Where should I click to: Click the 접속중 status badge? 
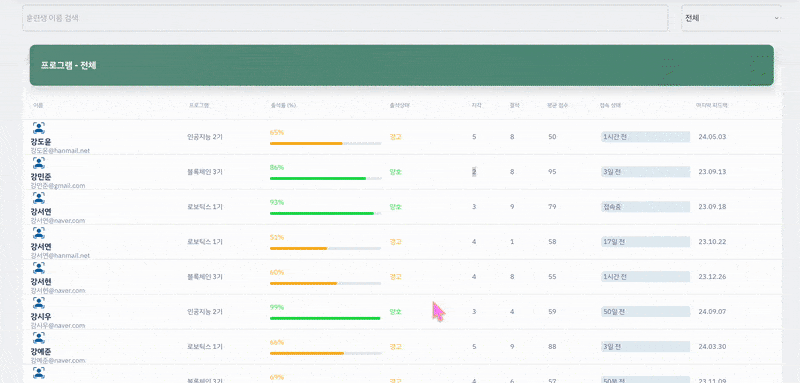click(x=645, y=207)
